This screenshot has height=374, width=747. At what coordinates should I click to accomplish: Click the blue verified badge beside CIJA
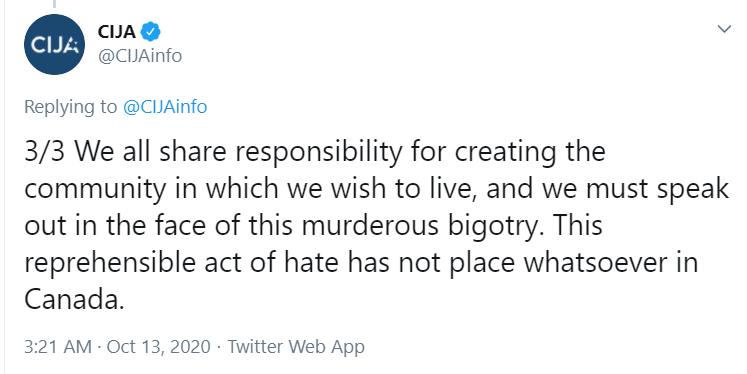(151, 32)
